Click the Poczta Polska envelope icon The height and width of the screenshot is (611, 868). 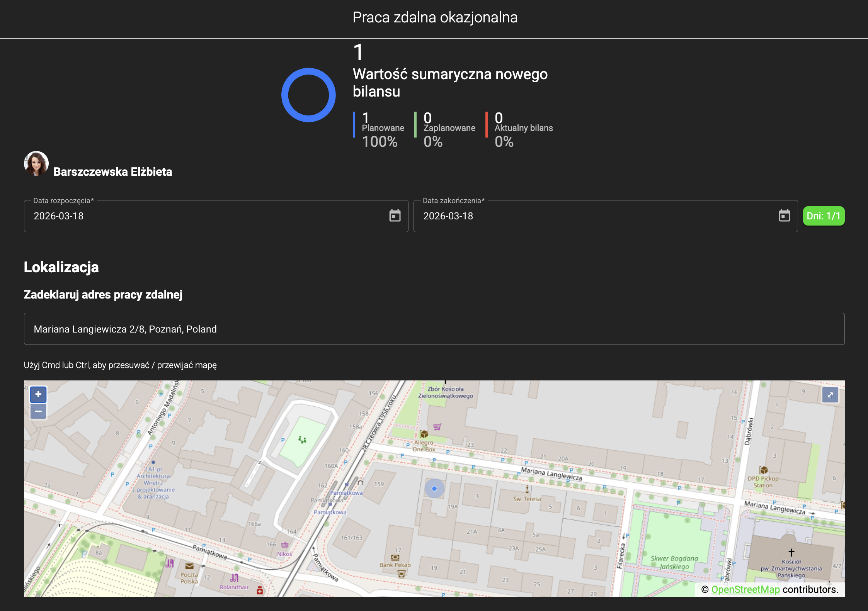pos(189,566)
